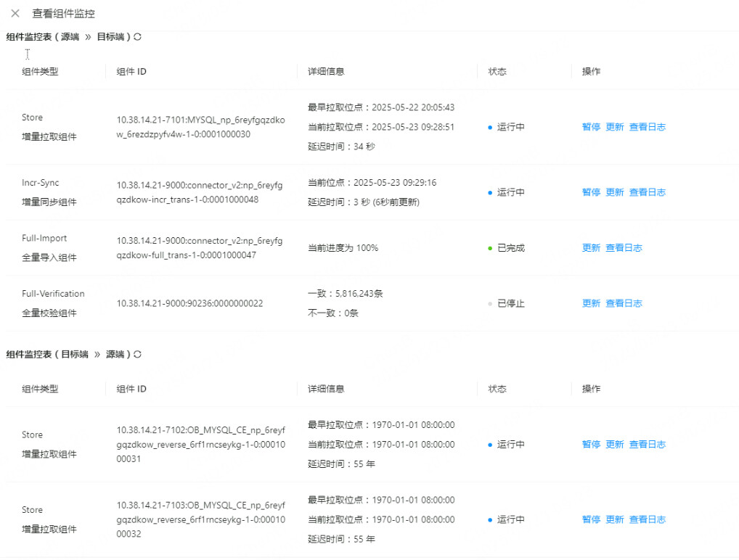View logs of the Full-Verification component
Image resolution: width=739 pixels, height=560 pixels.
pos(624,303)
